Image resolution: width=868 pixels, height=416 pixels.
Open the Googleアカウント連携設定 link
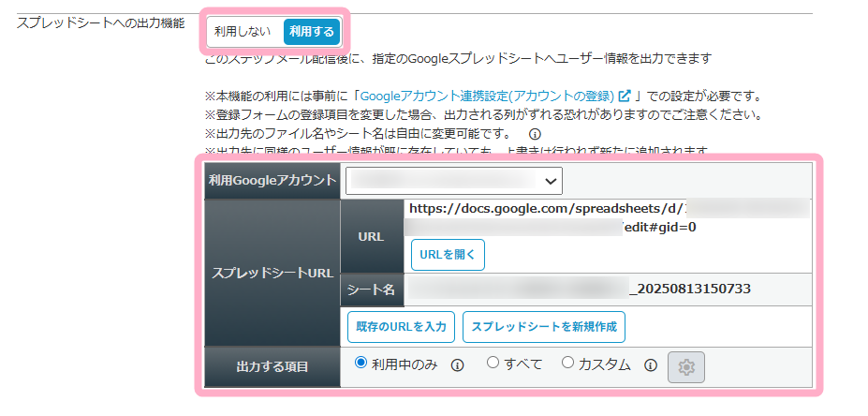coord(487,96)
